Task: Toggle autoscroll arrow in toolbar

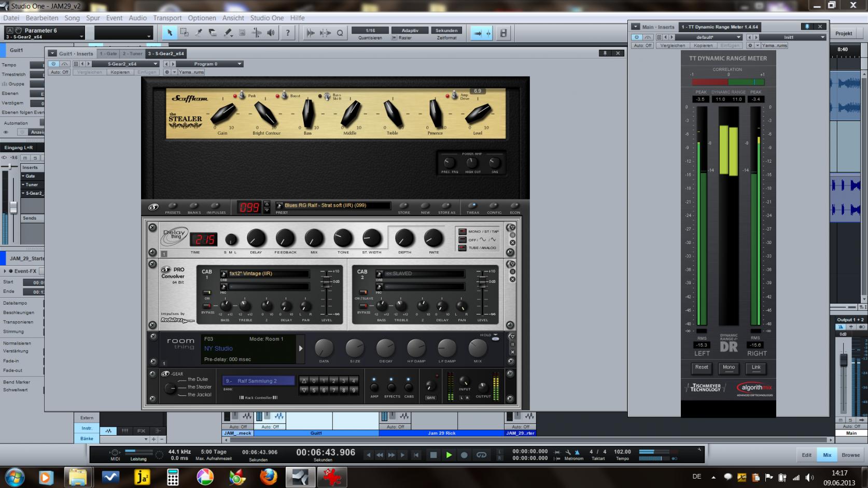Action: (478, 33)
